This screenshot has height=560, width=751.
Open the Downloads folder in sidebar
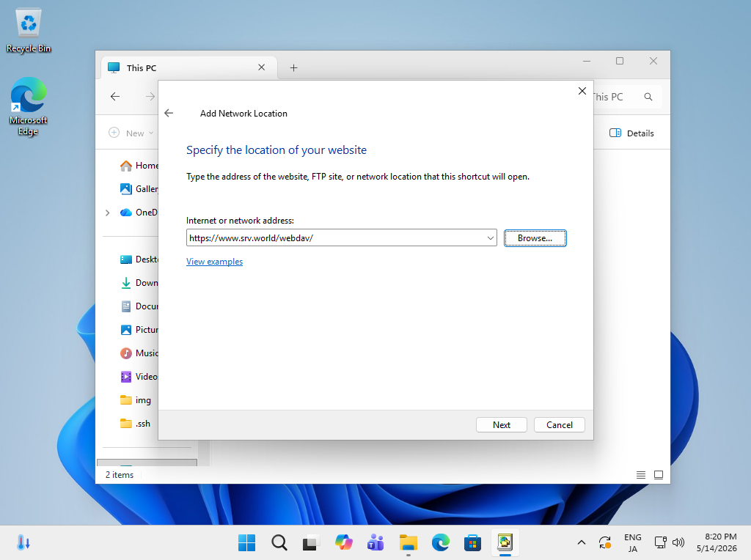(139, 283)
